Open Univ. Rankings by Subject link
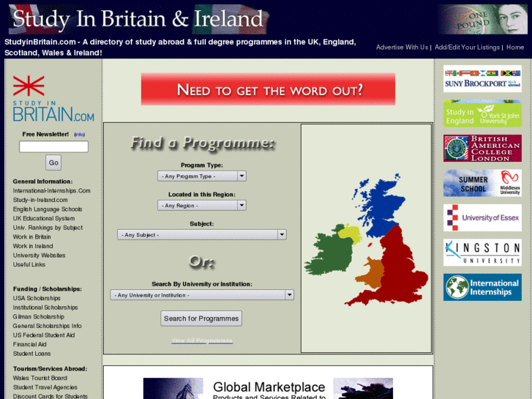Screen dimensions: 532x399 (48, 228)
